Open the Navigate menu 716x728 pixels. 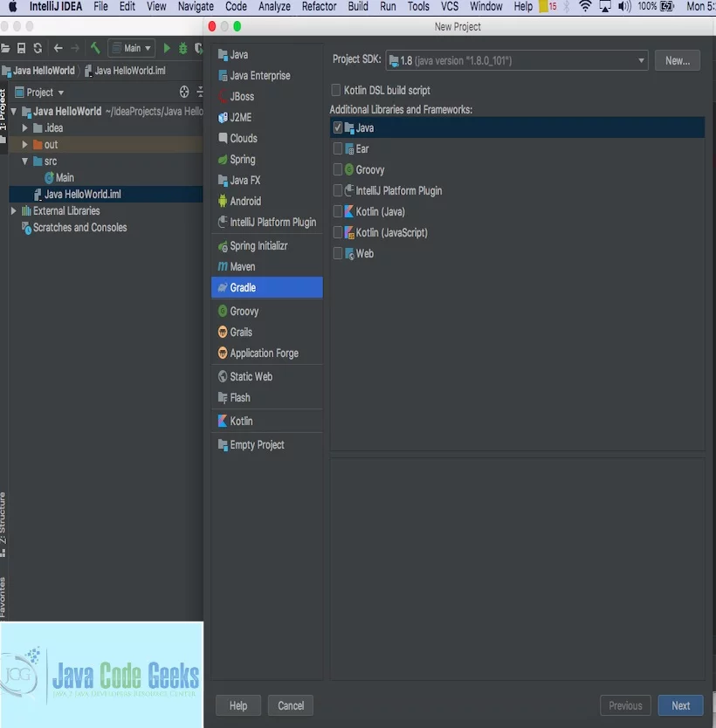coord(196,6)
